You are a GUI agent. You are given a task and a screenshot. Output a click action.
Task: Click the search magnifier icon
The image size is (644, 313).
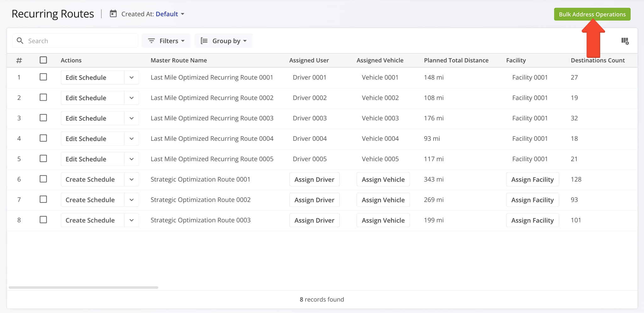pyautogui.click(x=20, y=41)
